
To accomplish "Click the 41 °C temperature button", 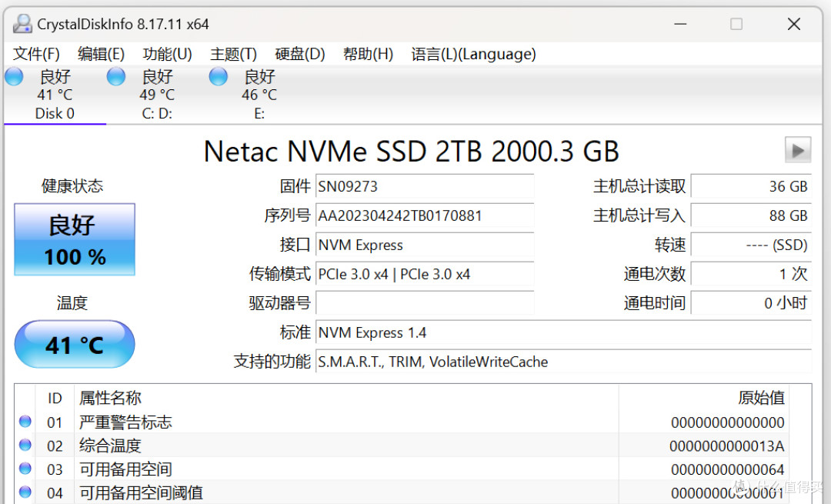I will 75,345.
